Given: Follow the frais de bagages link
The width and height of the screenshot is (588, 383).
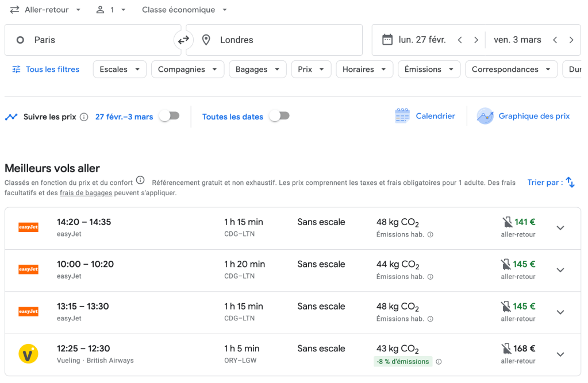Looking at the screenshot, I should 86,193.
